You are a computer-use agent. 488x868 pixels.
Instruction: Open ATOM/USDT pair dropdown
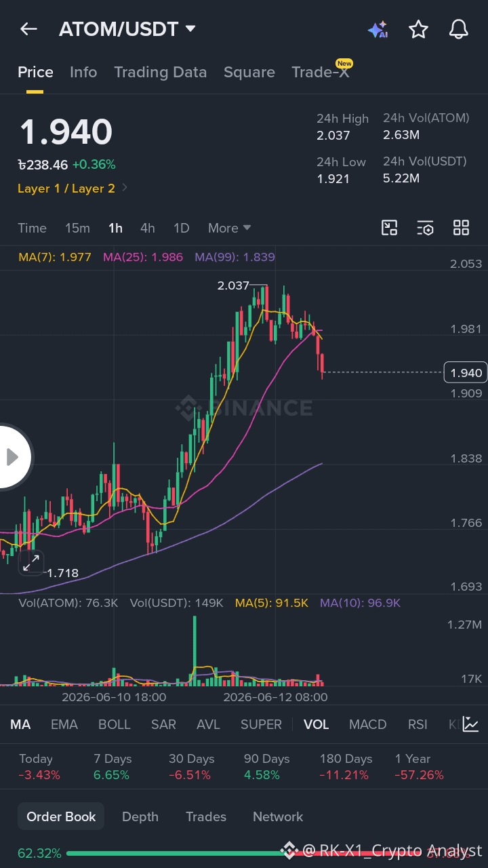coord(127,29)
